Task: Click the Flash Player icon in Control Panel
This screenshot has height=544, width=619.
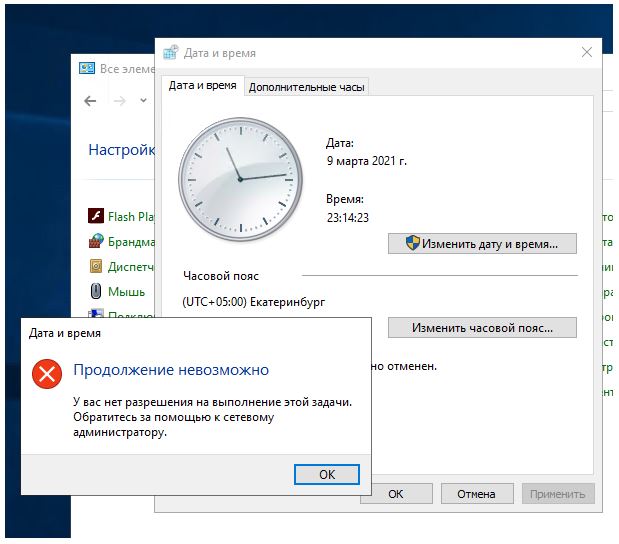Action: (96, 216)
